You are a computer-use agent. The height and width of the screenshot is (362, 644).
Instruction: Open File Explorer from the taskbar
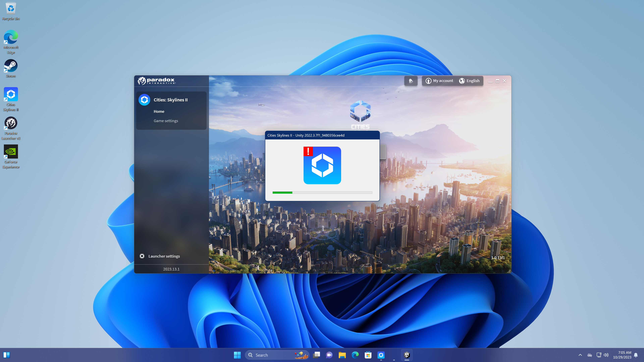342,355
